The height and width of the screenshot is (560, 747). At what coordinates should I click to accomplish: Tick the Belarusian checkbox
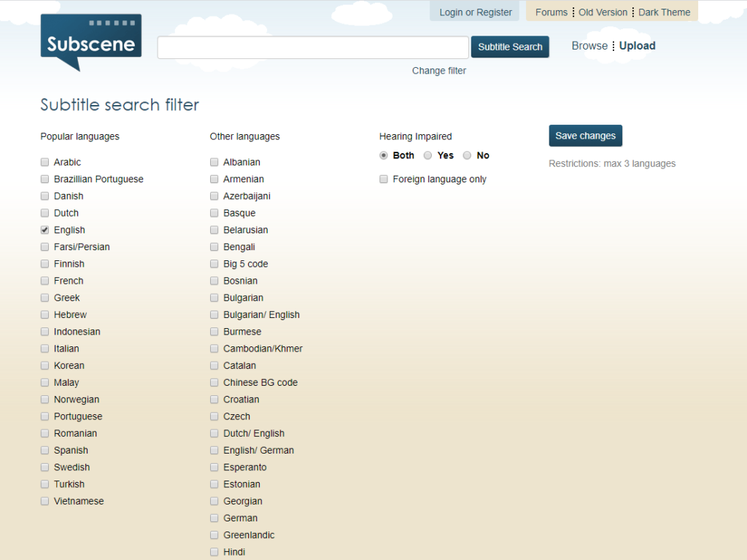pyautogui.click(x=214, y=230)
